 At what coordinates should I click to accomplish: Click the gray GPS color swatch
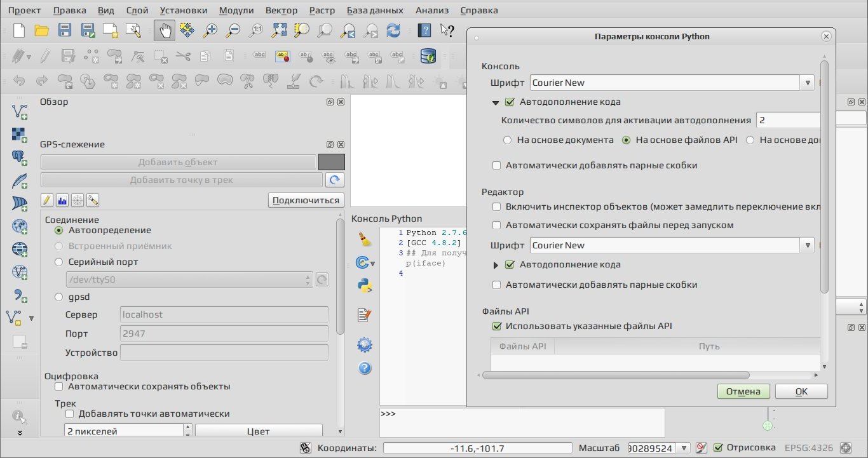click(x=332, y=162)
